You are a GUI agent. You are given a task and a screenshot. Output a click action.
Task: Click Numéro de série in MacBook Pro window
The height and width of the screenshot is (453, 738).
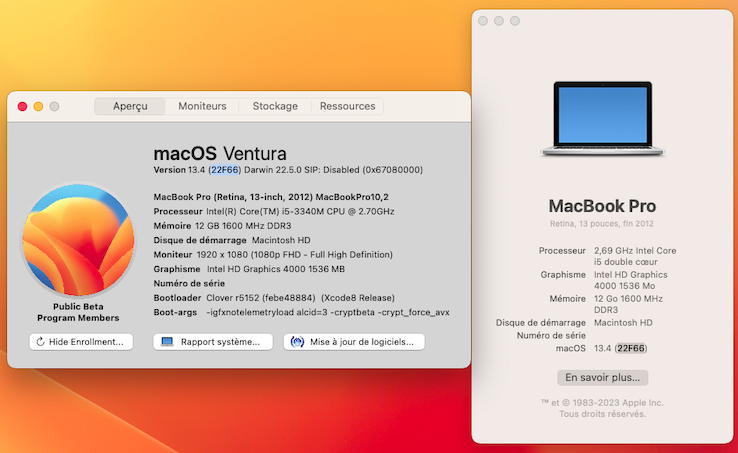[x=551, y=336]
